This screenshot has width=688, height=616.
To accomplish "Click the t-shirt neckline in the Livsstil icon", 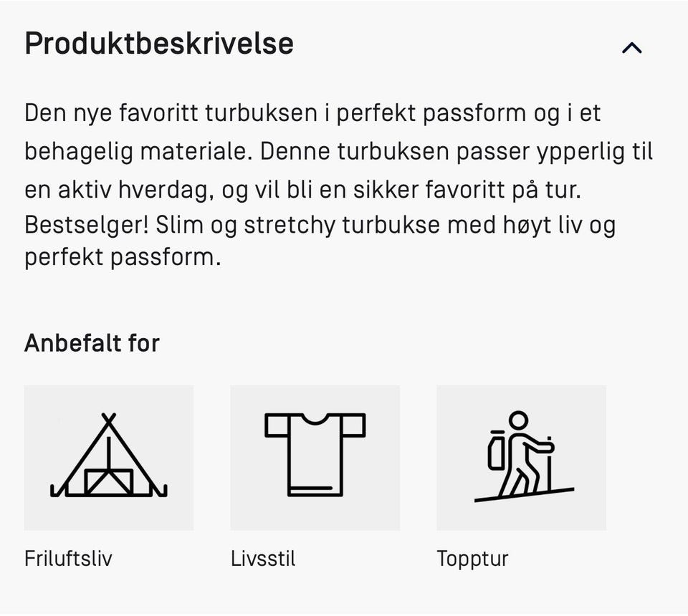I will tap(315, 419).
